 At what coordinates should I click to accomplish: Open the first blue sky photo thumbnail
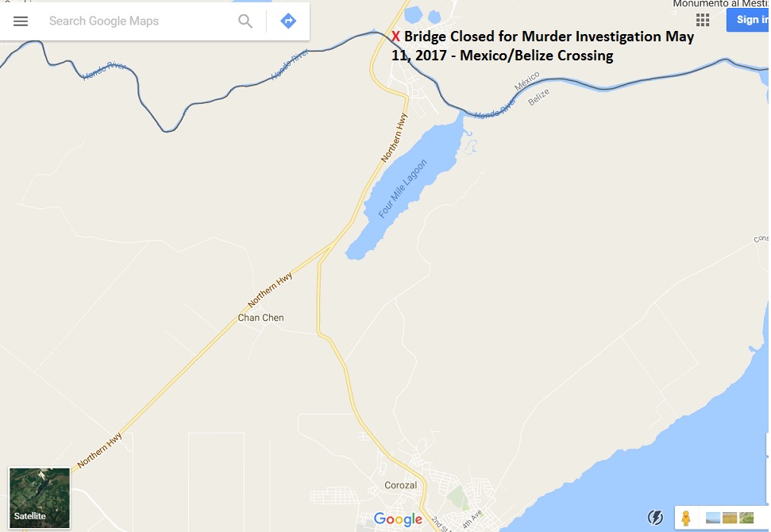(713, 518)
